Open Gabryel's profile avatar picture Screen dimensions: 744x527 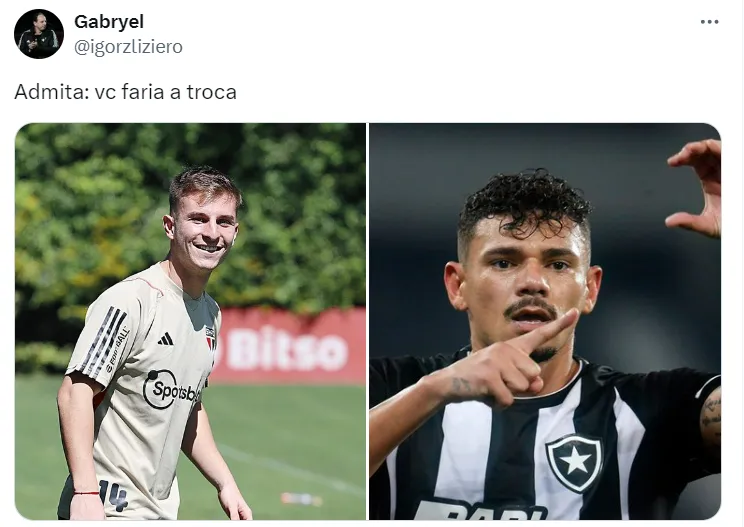[39, 34]
